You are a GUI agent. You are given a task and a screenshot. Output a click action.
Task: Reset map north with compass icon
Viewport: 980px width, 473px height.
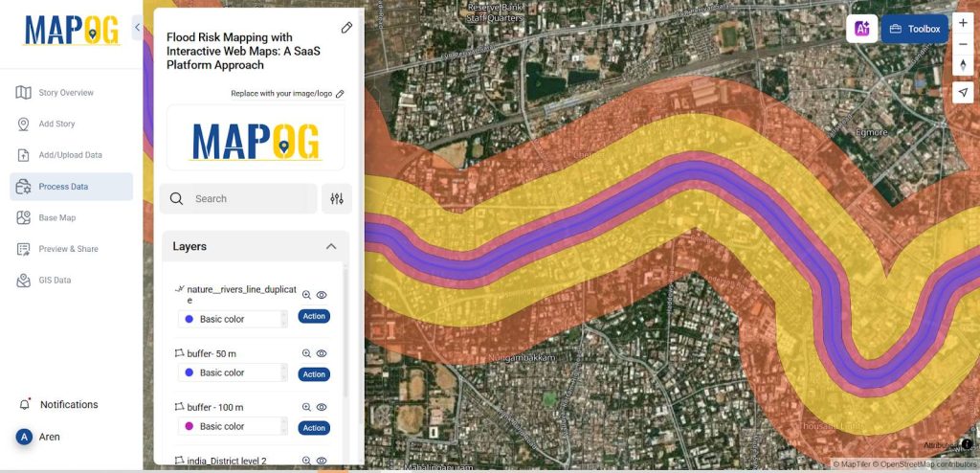coord(963,65)
